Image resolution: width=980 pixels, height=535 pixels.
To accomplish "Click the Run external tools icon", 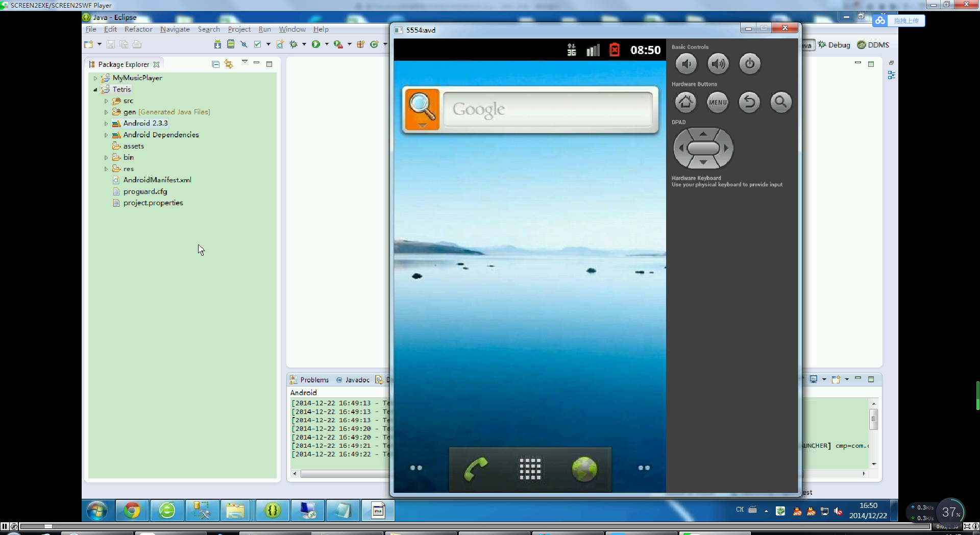I will point(338,44).
